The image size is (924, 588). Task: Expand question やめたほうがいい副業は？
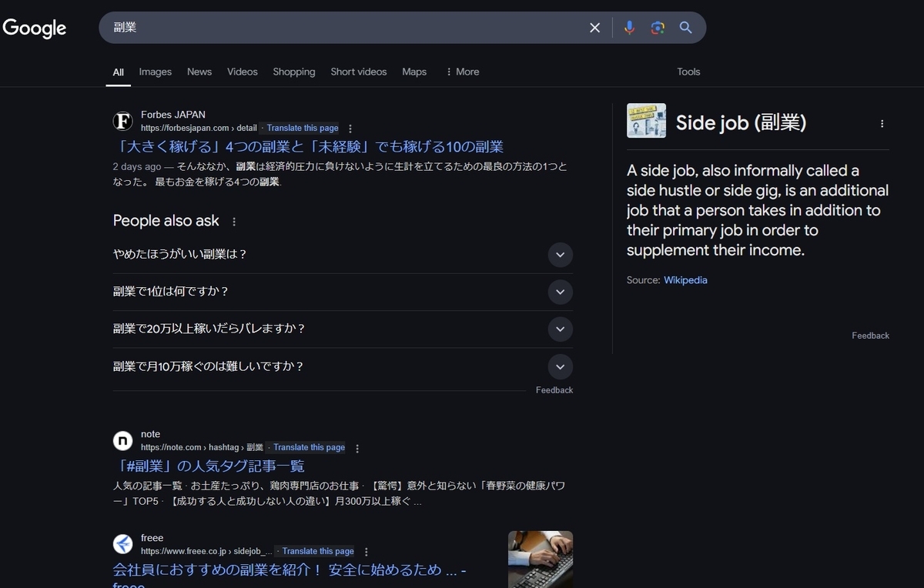tap(343, 254)
